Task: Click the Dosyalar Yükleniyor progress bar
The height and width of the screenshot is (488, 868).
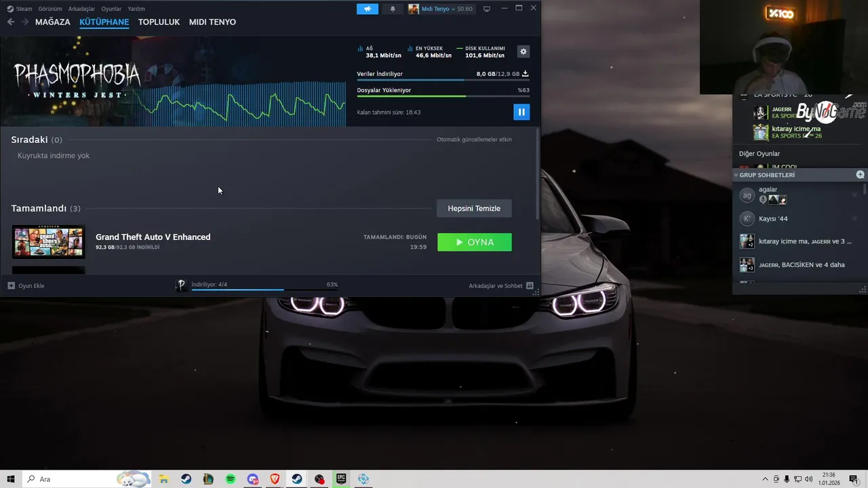Action: 443,96
